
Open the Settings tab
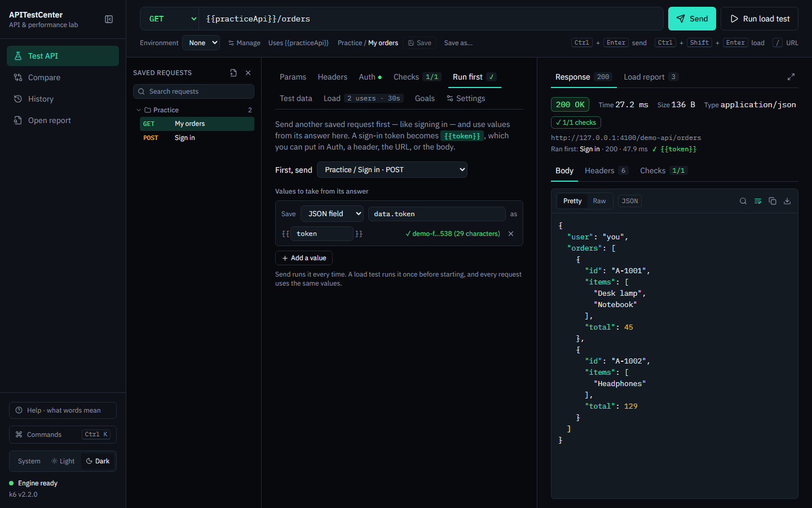466,98
